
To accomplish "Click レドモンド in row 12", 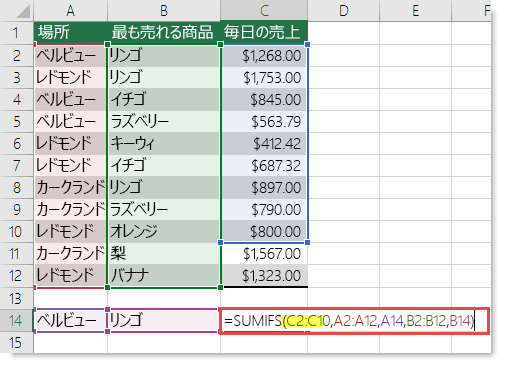I will (x=70, y=275).
